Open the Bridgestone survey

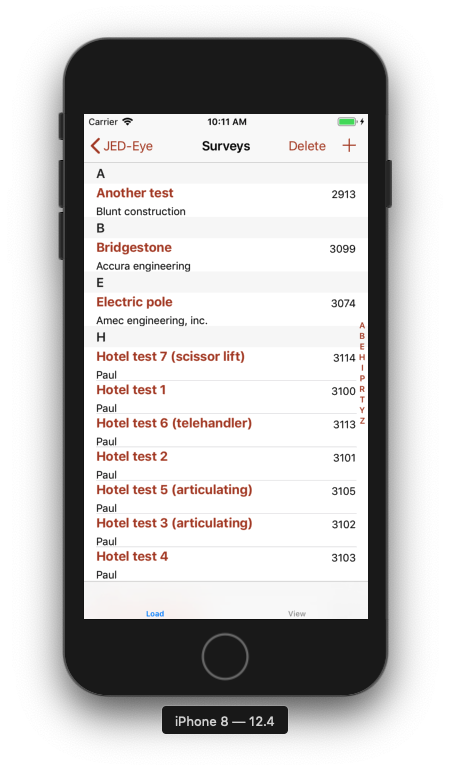(x=226, y=255)
